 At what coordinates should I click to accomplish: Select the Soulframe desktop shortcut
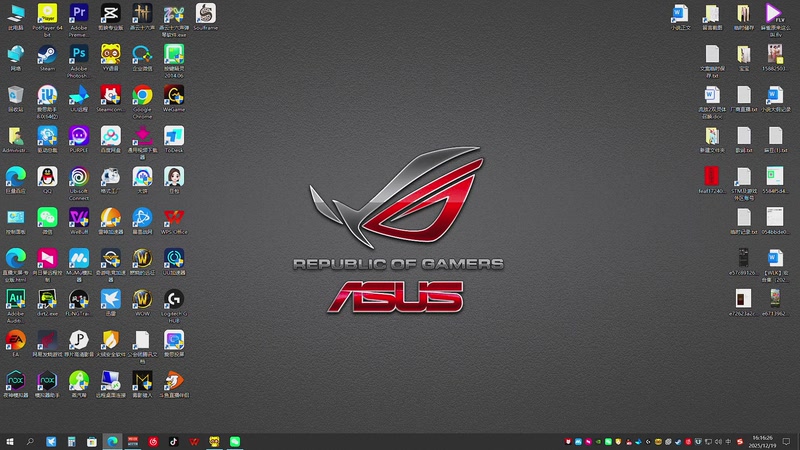205,16
